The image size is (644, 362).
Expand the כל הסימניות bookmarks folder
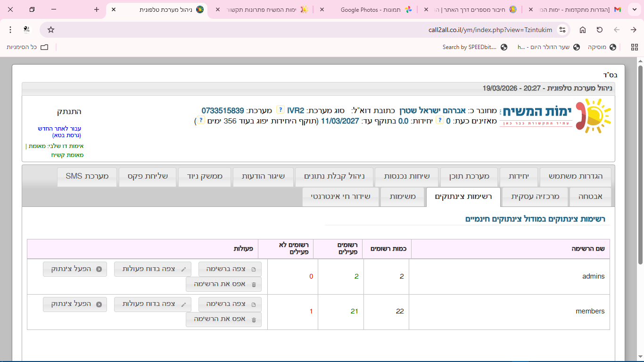click(x=28, y=47)
